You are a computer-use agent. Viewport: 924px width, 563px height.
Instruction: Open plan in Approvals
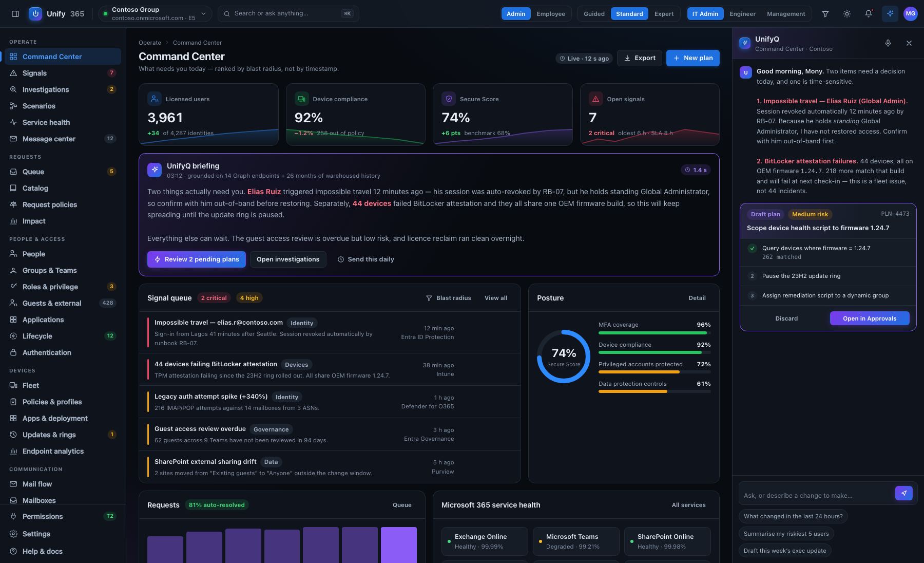click(870, 318)
